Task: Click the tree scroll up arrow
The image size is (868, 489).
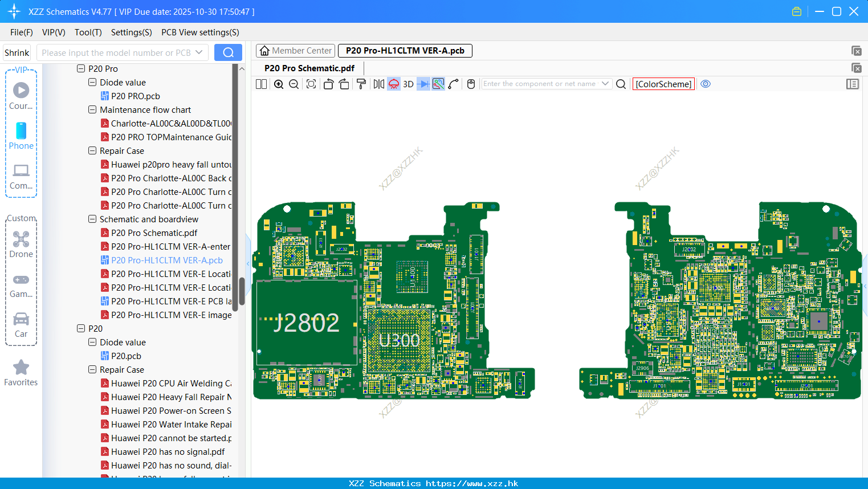Action: coord(242,68)
